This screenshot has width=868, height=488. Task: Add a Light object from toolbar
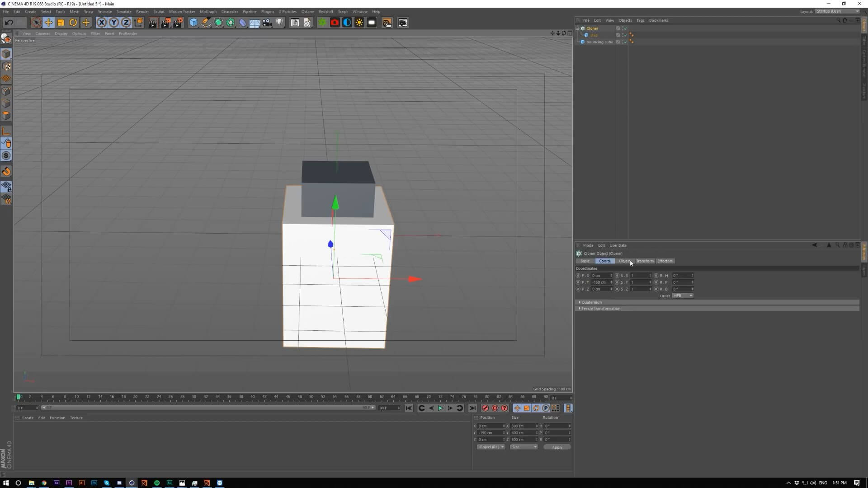pos(279,23)
